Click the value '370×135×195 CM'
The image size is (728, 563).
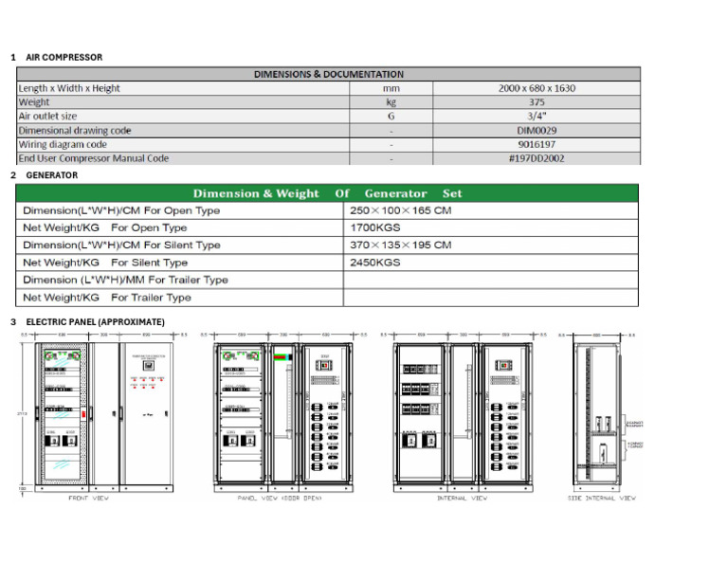[401, 245]
